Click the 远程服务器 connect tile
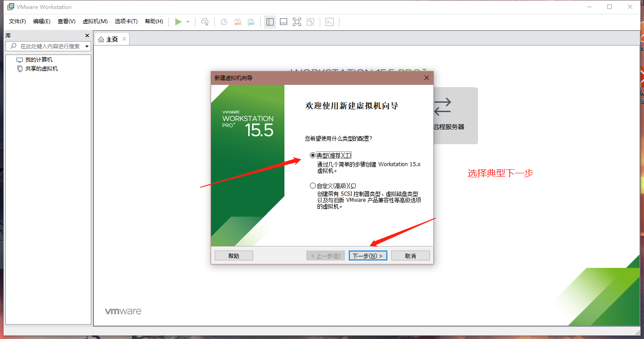644x339 pixels. pyautogui.click(x=455, y=115)
